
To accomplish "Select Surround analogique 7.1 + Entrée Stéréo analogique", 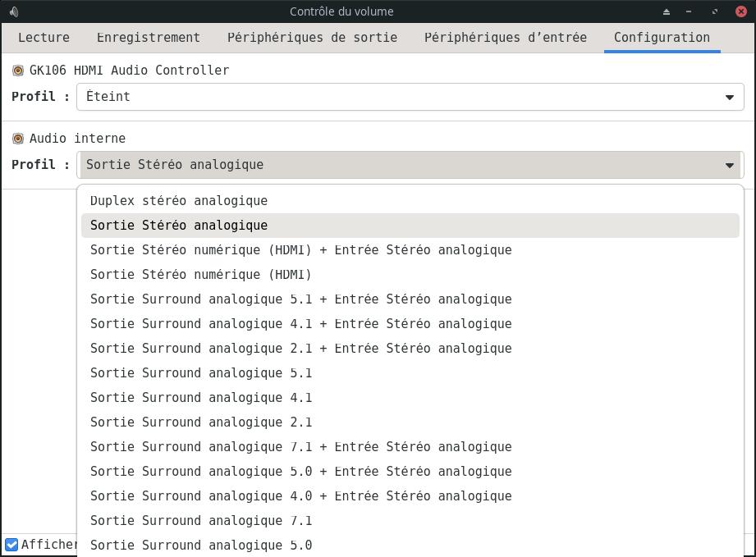I will click(x=410, y=446).
